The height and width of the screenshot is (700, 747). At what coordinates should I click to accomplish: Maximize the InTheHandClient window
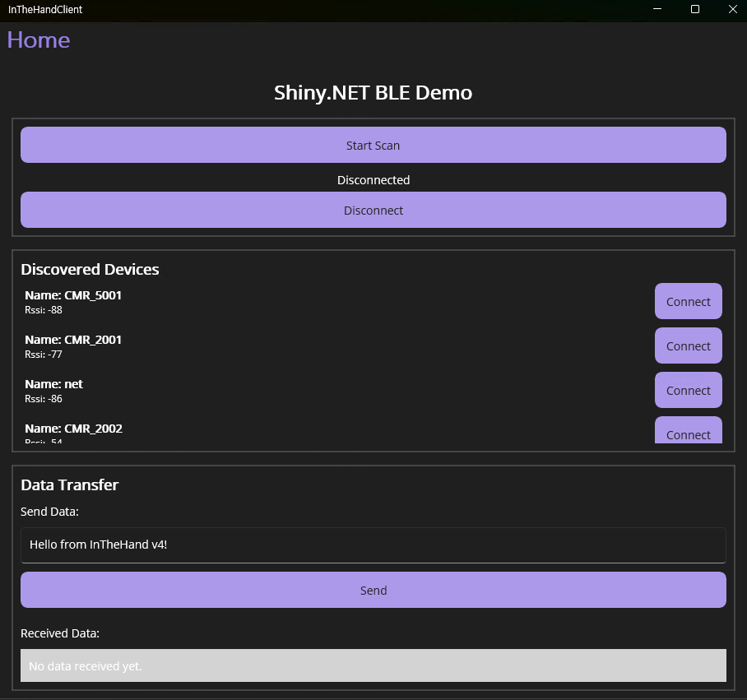click(695, 9)
